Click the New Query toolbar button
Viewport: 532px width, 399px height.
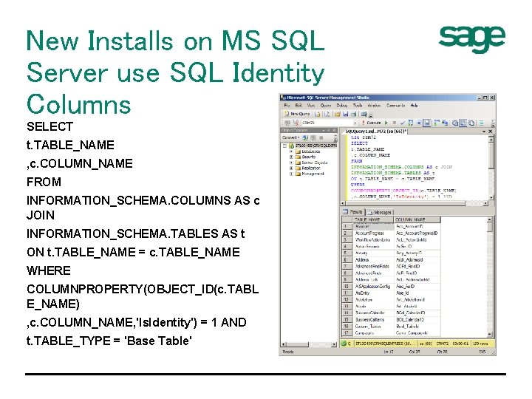click(298, 114)
